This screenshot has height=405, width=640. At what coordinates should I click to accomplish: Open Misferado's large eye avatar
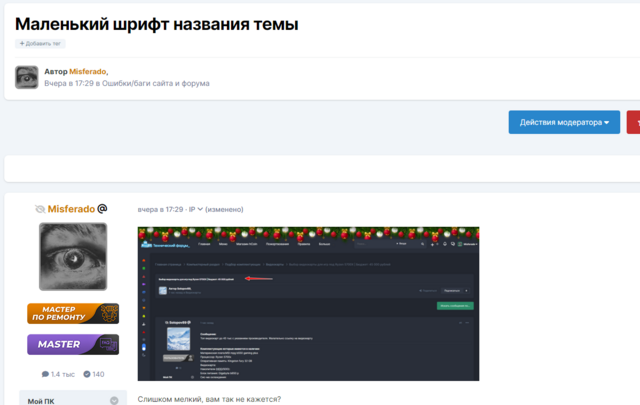pos(72,256)
